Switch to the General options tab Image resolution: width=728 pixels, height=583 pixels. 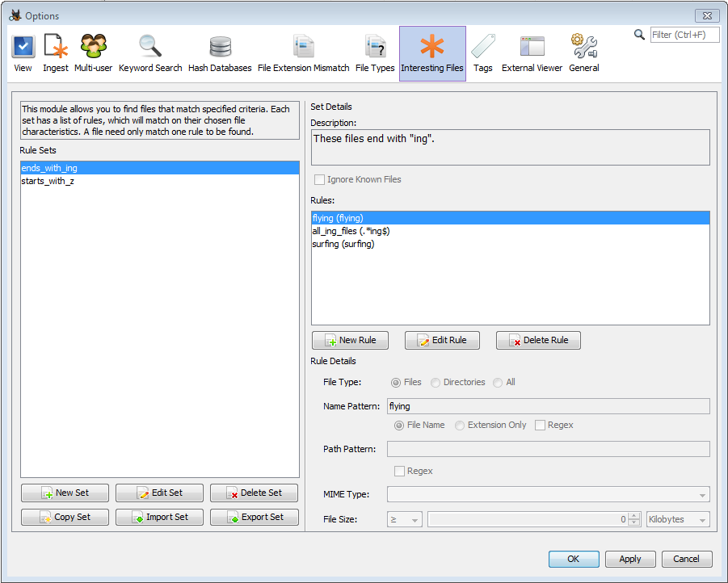point(583,53)
